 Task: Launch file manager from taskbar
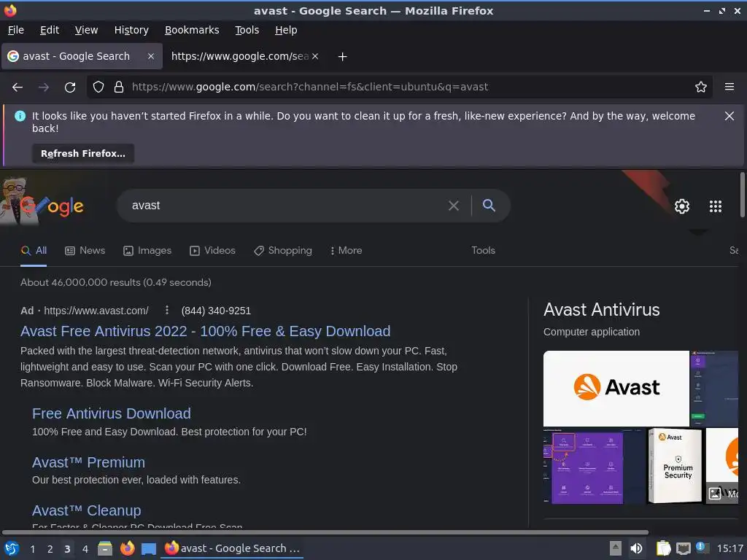tap(105, 548)
